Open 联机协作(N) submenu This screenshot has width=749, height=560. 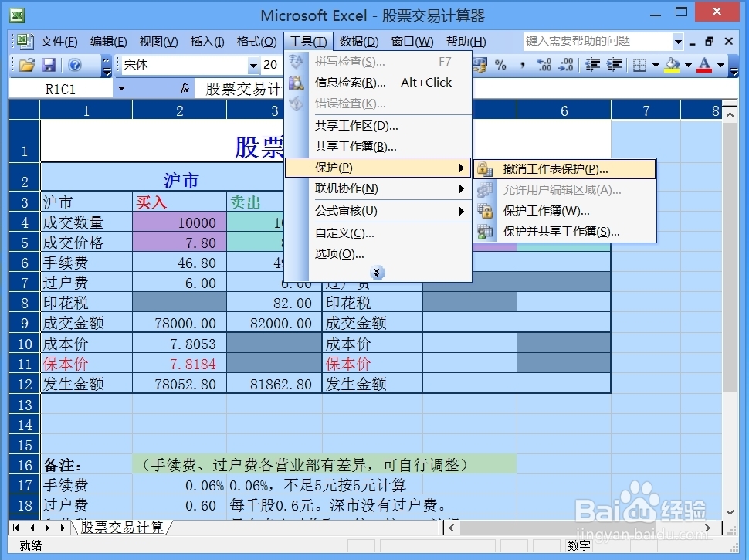378,188
